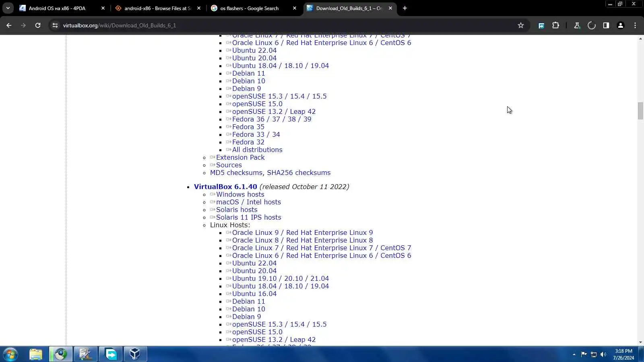Open the Chrome three-dot menu
This screenshot has height=362, width=644.
635,25
